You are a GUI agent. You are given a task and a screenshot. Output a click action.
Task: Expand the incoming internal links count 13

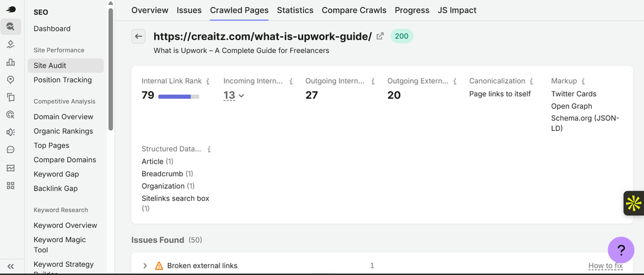[x=234, y=96]
